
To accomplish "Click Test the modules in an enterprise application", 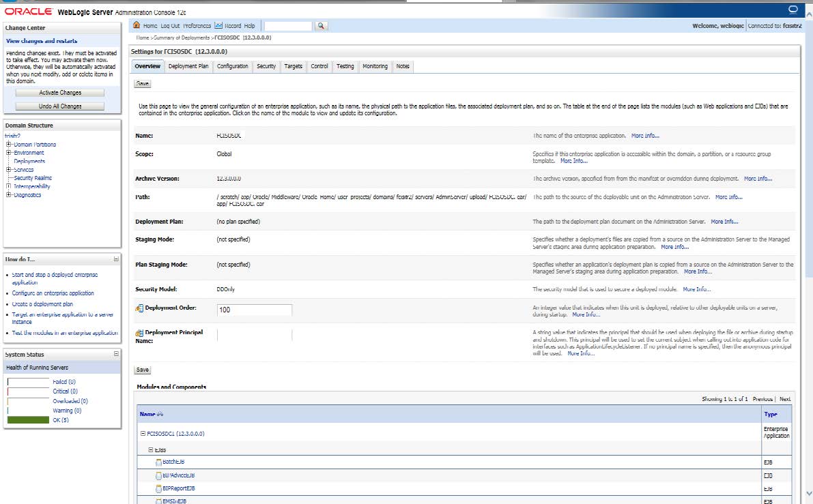I will click(65, 333).
